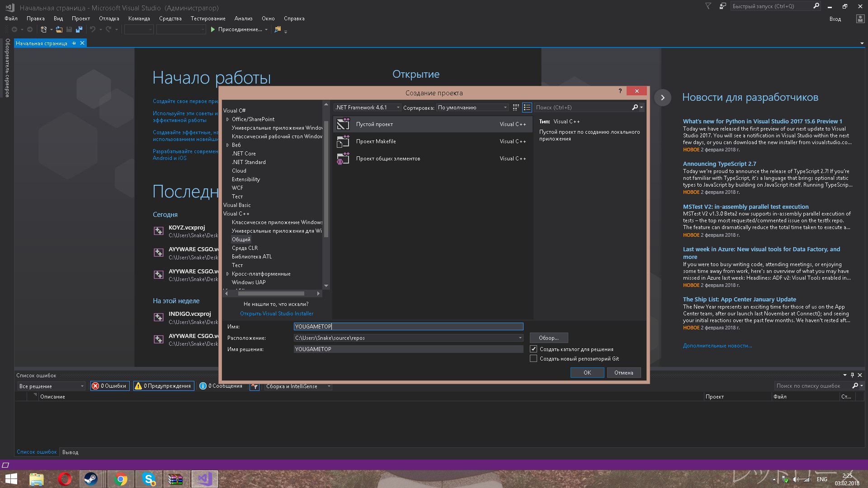Click scroll-down arrow of category tree
The height and width of the screenshot is (488, 868).
326,286
